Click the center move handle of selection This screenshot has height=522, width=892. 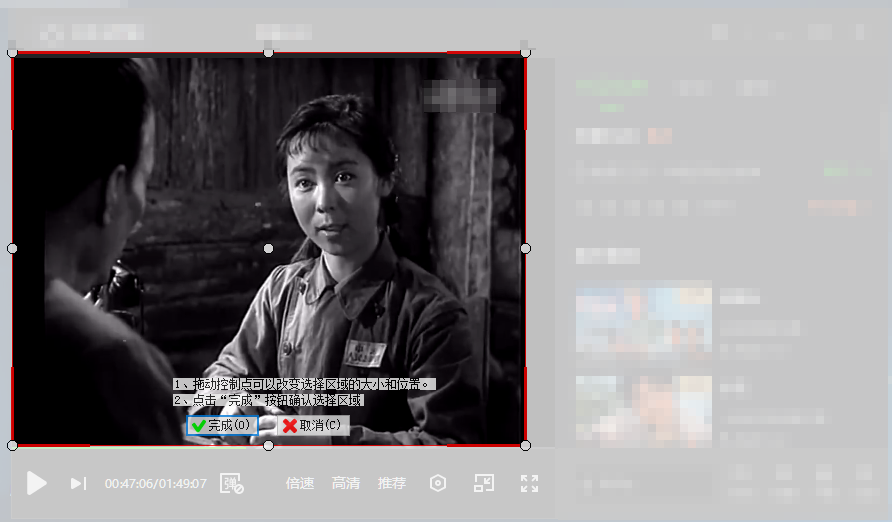(268, 248)
